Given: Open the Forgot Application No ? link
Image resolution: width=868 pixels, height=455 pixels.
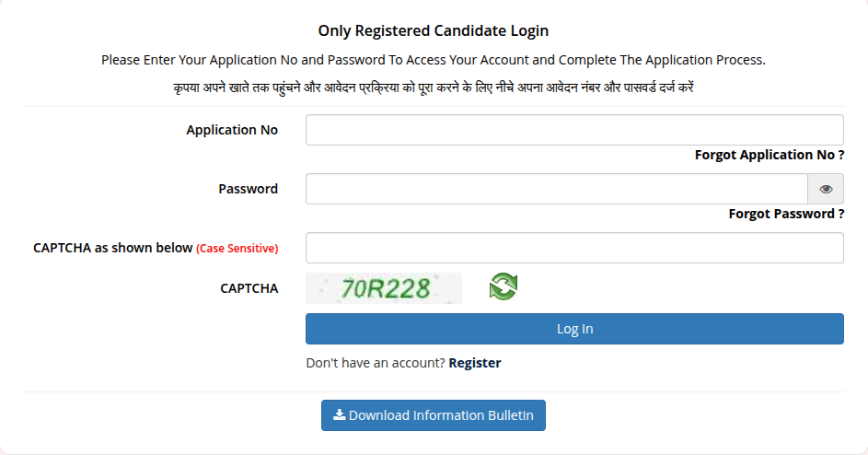Looking at the screenshot, I should 770,155.
